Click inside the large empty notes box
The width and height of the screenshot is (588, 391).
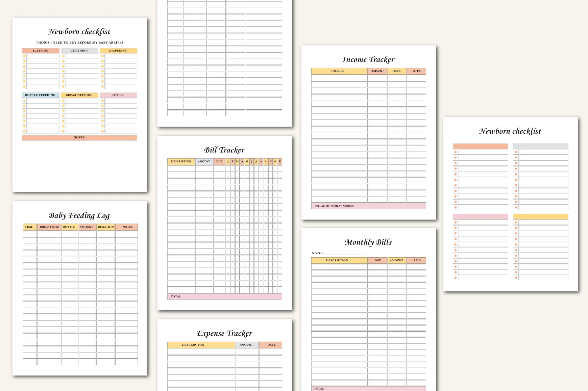(79, 161)
